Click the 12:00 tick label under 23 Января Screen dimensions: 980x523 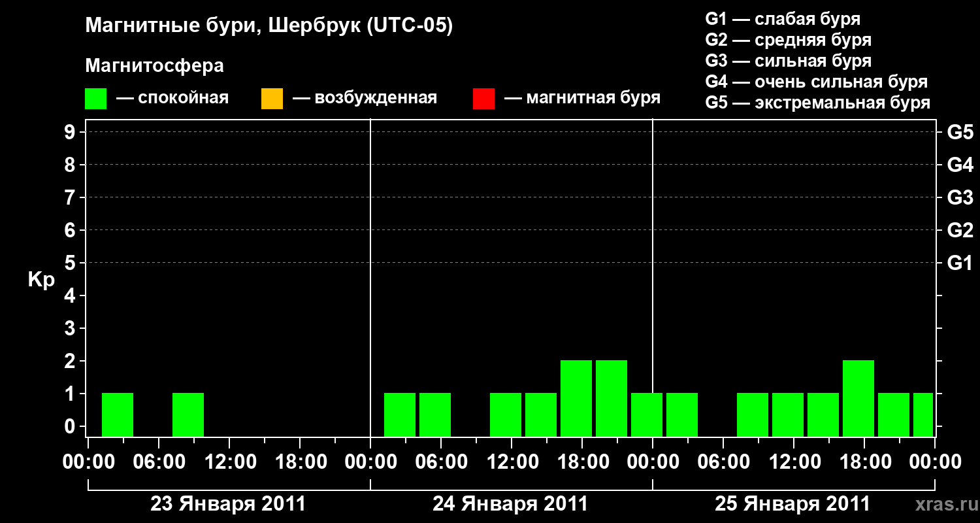(x=229, y=462)
